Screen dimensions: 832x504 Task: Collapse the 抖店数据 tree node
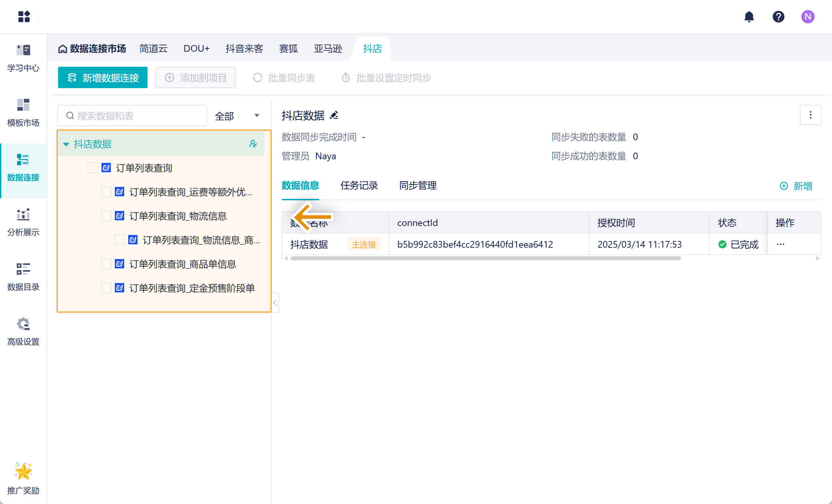(66, 144)
